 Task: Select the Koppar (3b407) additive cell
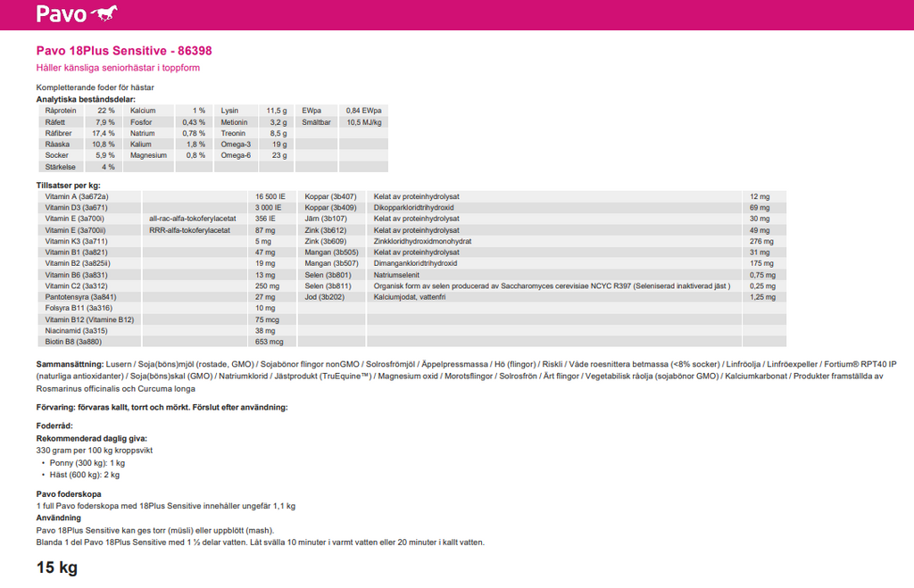[x=330, y=195]
